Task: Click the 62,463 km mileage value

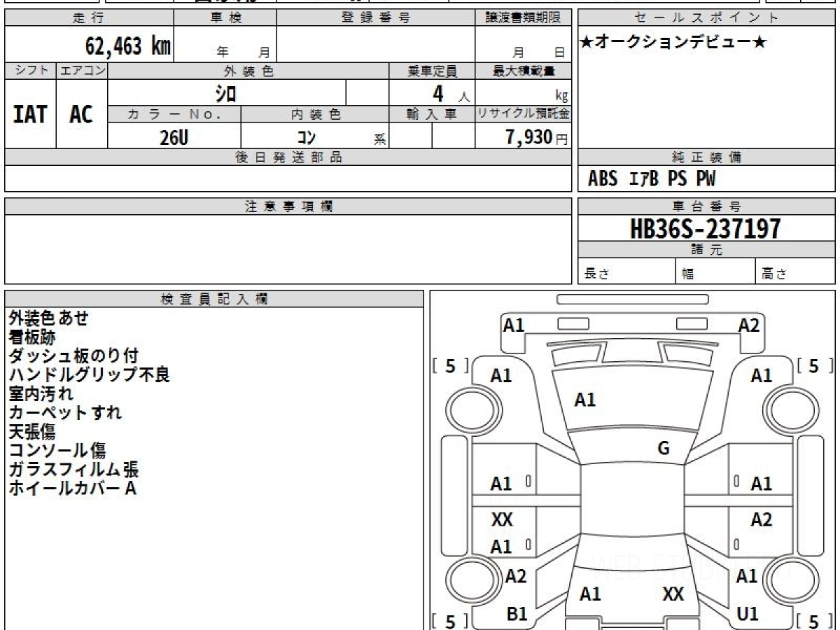Action: pyautogui.click(x=128, y=46)
